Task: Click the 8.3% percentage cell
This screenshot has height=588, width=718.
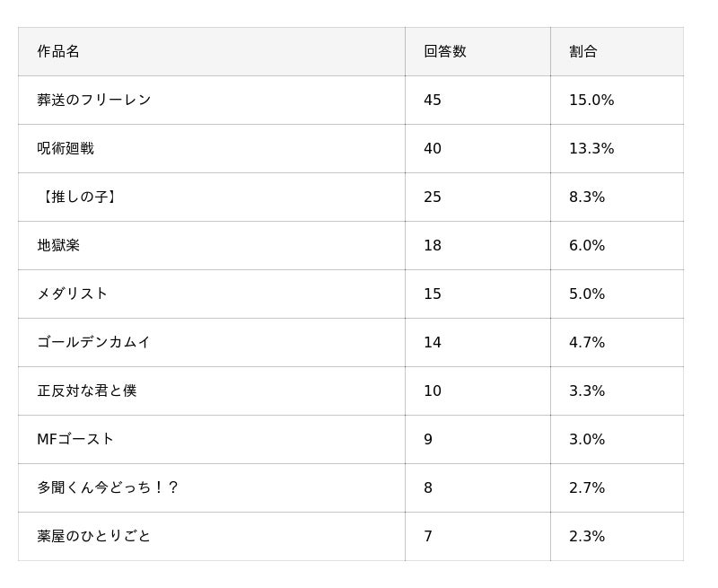Action: click(587, 197)
